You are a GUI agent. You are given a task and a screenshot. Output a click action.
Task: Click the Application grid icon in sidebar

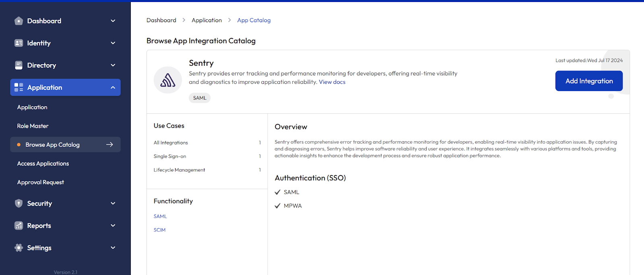(x=19, y=87)
